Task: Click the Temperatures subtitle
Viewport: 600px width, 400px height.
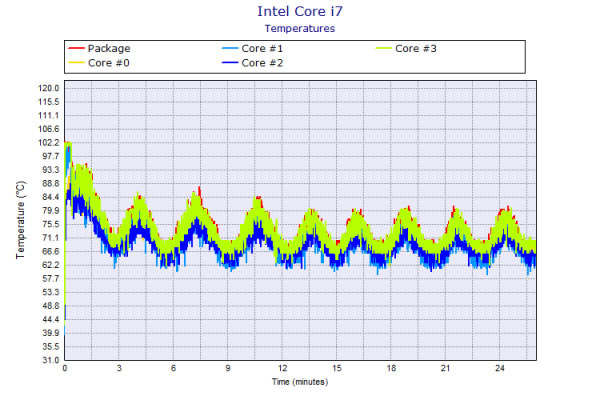Action: 300,29
